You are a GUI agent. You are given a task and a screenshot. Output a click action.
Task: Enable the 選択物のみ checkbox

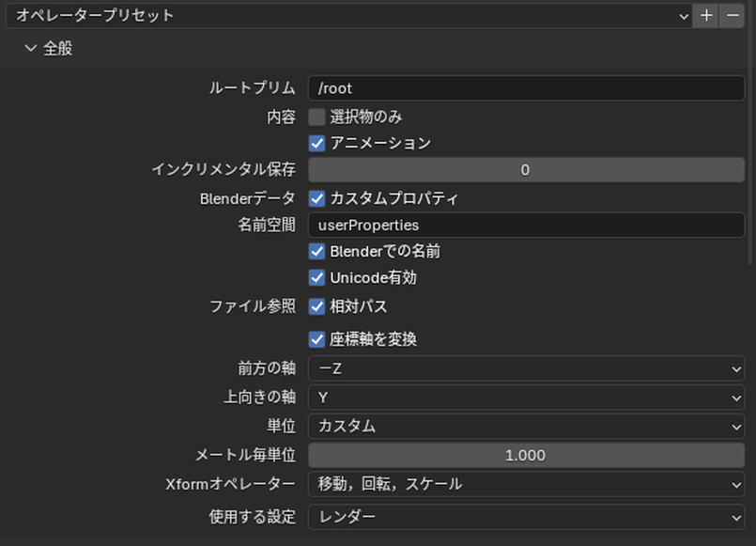coord(316,117)
